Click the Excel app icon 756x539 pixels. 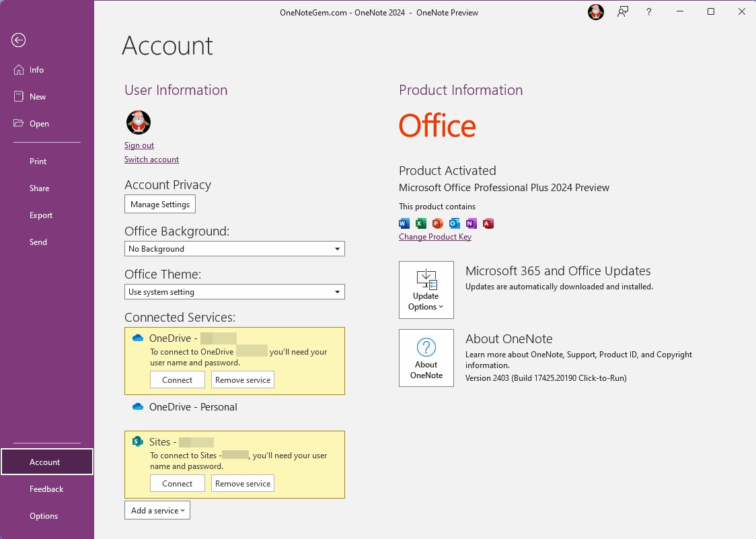pos(421,223)
